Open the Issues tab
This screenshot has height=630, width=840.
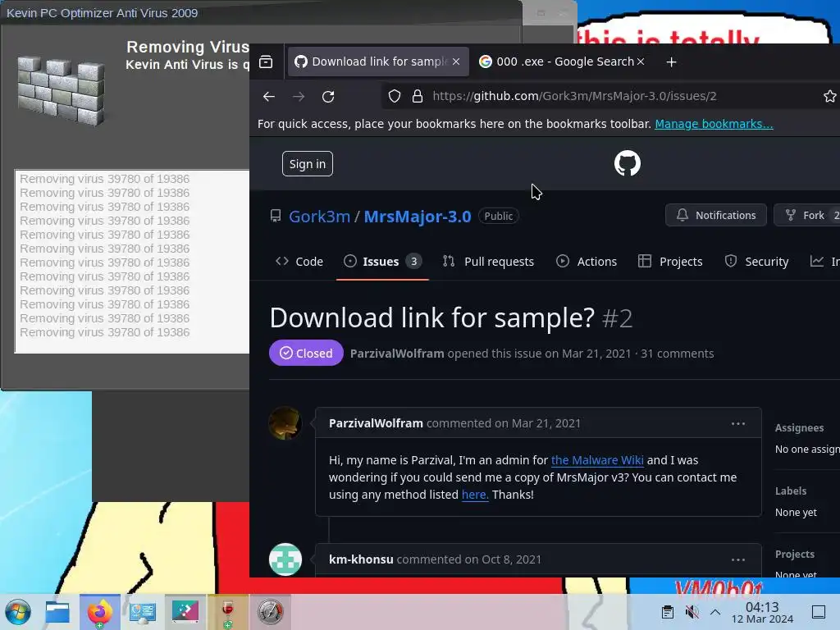[382, 262]
